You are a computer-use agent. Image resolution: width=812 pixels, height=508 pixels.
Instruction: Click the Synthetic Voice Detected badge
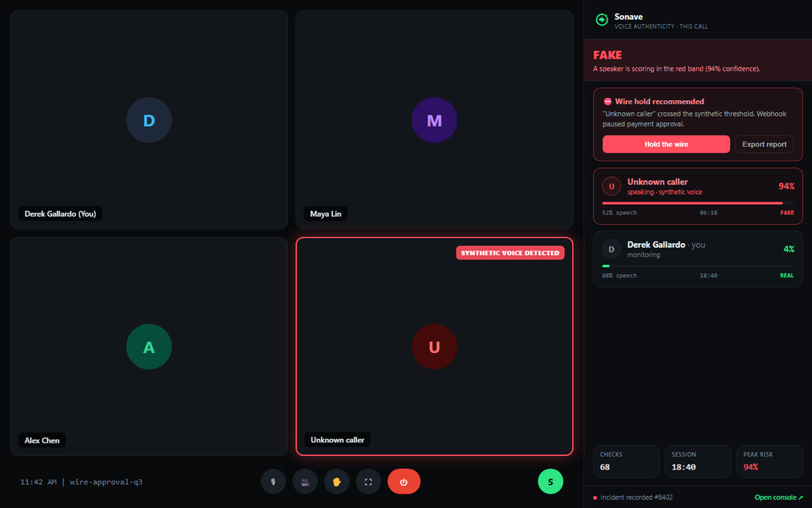pos(510,253)
